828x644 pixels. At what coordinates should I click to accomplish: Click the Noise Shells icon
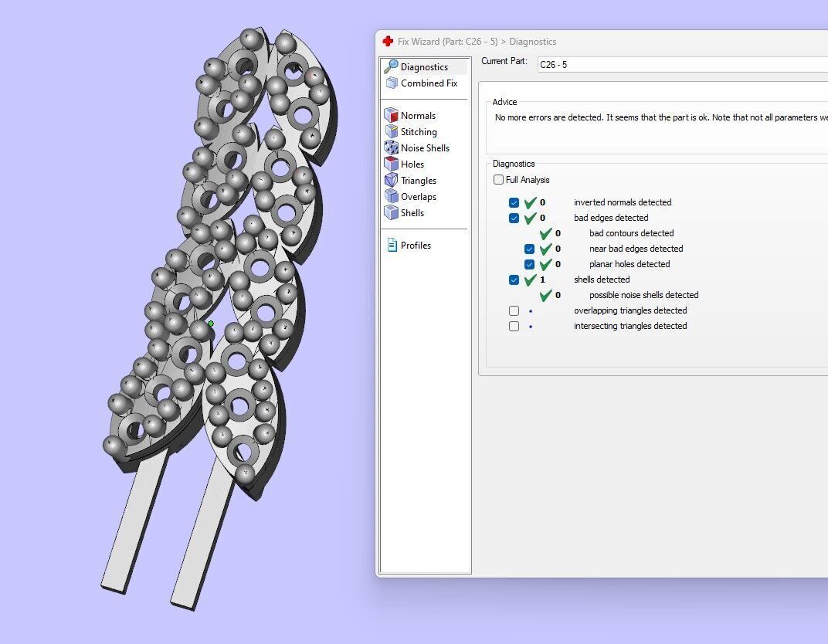(391, 147)
